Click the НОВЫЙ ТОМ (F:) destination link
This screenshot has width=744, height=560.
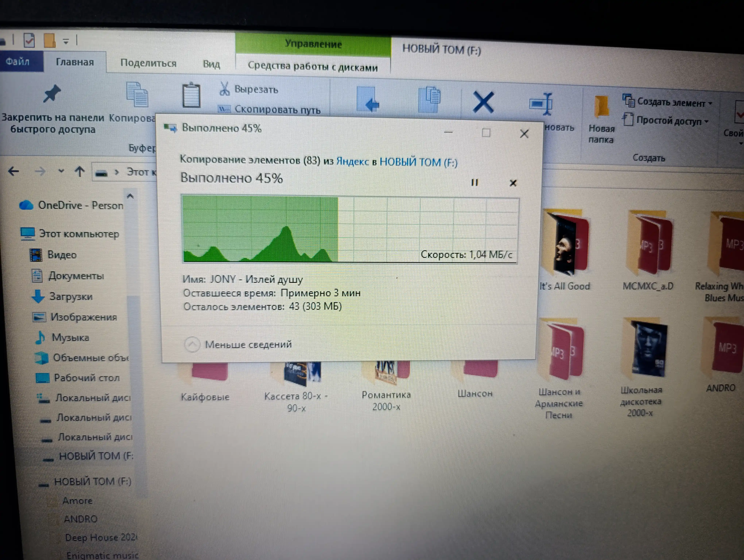pyautogui.click(x=418, y=162)
